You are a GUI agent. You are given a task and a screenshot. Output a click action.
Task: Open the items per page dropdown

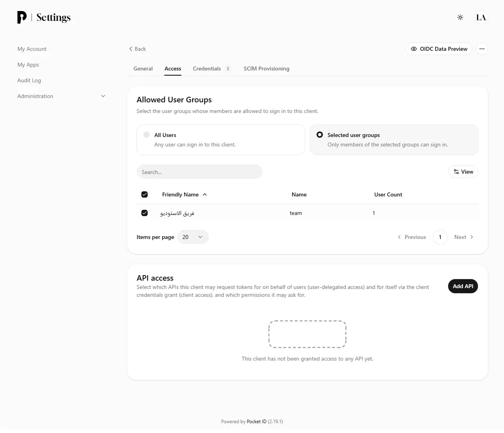[x=193, y=237]
